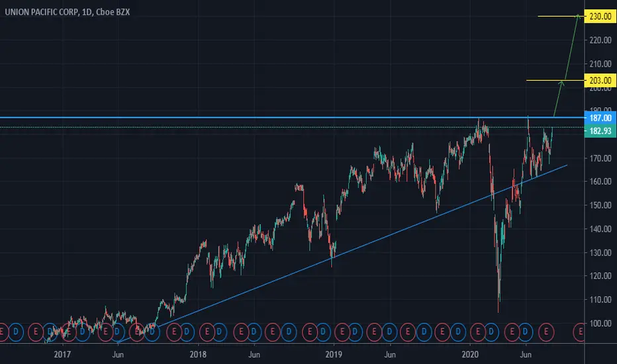Screen dimensions: 617x364
Task: Open last dividend marker before 2019 label
Action: pyautogui.click(x=322, y=332)
